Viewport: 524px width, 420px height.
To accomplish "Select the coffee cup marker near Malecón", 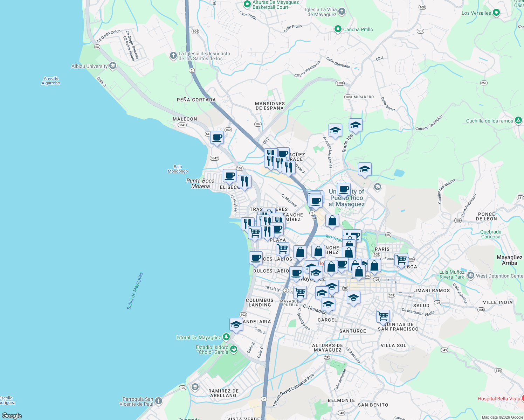I will (217, 137).
